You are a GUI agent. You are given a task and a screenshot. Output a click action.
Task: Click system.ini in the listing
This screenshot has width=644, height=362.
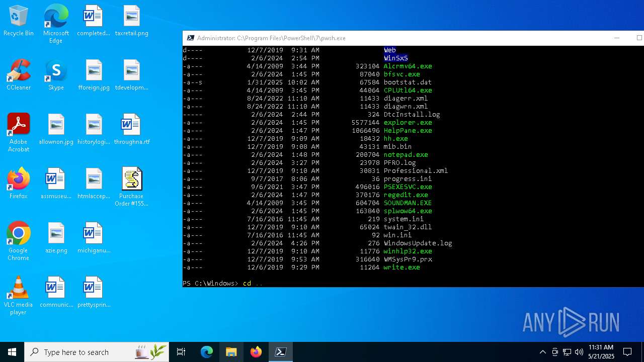pyautogui.click(x=404, y=219)
